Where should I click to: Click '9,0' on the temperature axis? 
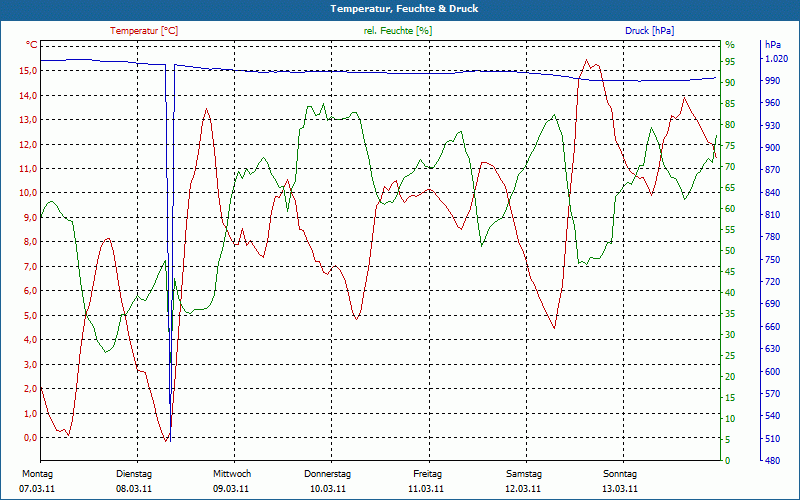click(30, 217)
